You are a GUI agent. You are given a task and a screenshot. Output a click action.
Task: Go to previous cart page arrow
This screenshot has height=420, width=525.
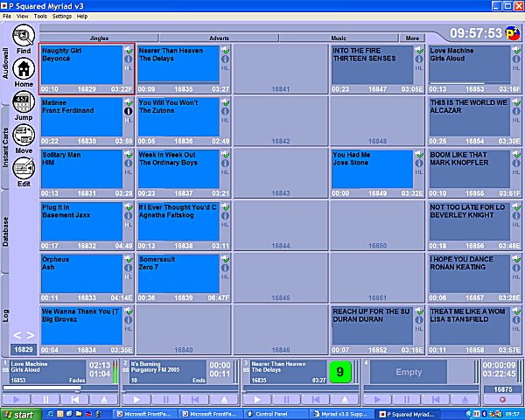coord(17,334)
